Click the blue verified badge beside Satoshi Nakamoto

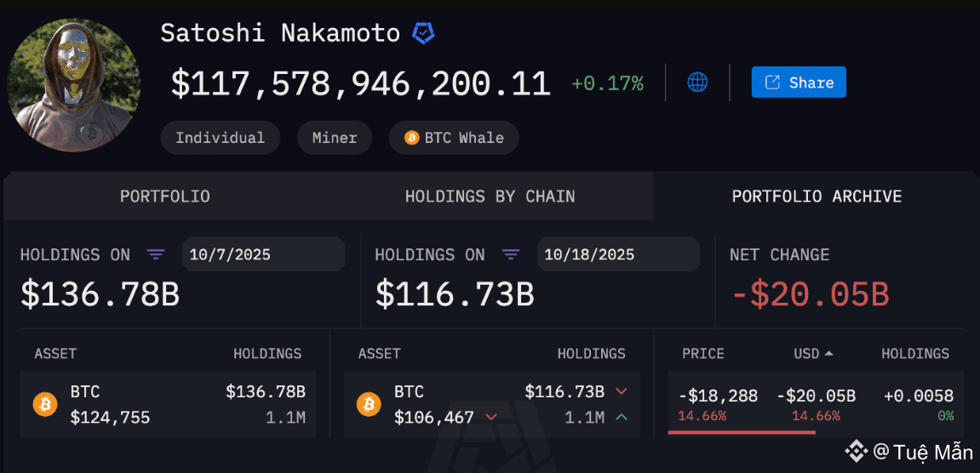(423, 33)
